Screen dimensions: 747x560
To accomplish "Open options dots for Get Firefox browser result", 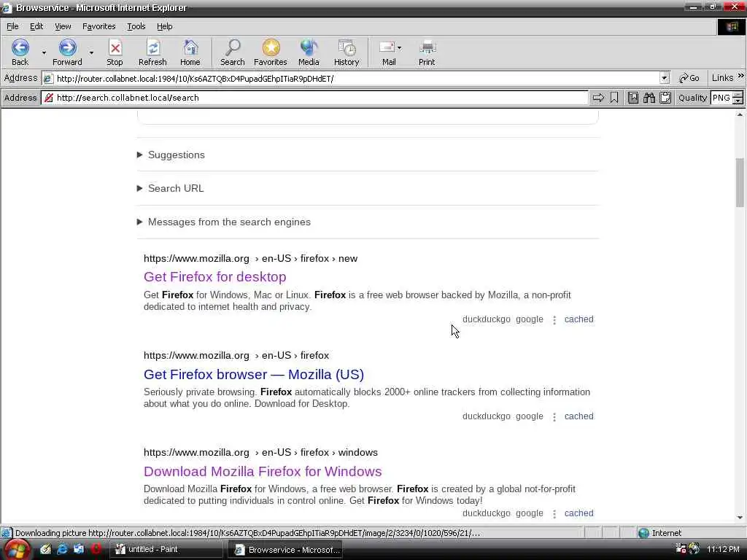I will tap(554, 417).
